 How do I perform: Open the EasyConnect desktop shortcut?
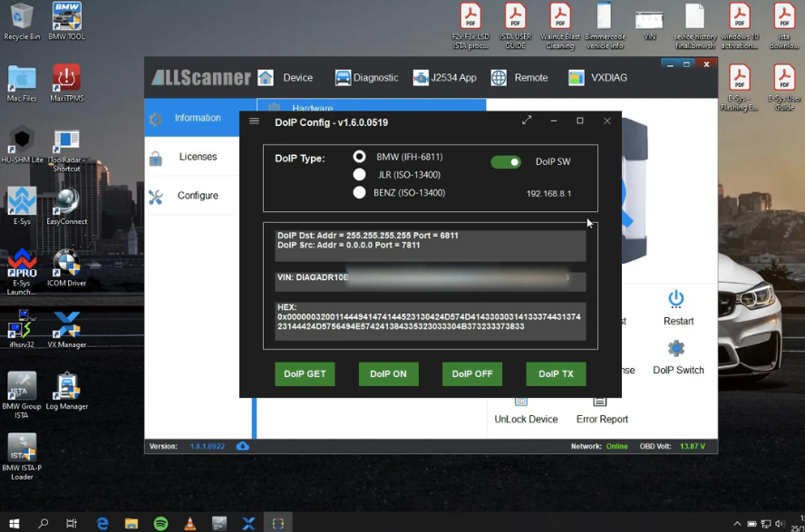pos(67,207)
